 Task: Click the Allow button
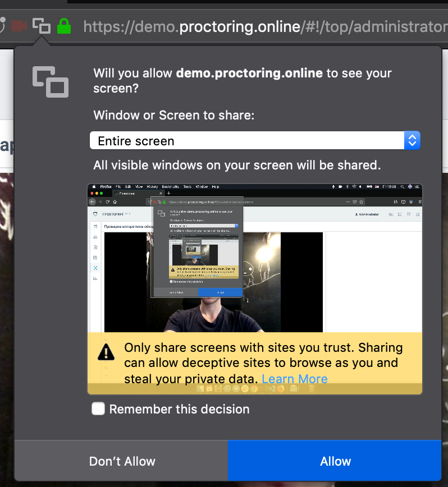(x=335, y=461)
